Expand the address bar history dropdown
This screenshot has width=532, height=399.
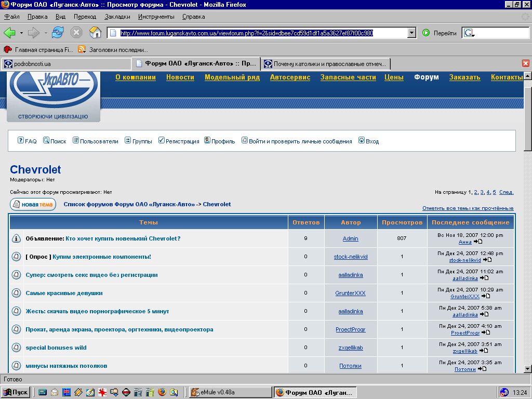coord(411,33)
